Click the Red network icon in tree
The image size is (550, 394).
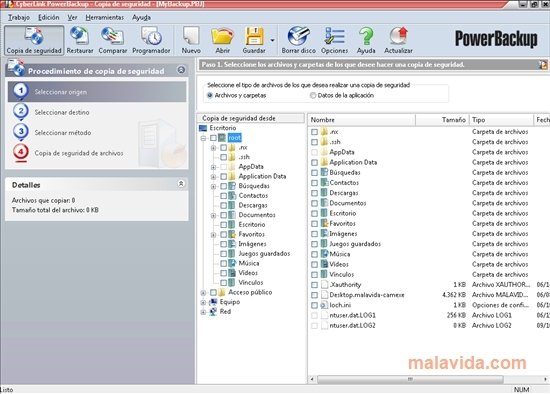[x=213, y=312]
